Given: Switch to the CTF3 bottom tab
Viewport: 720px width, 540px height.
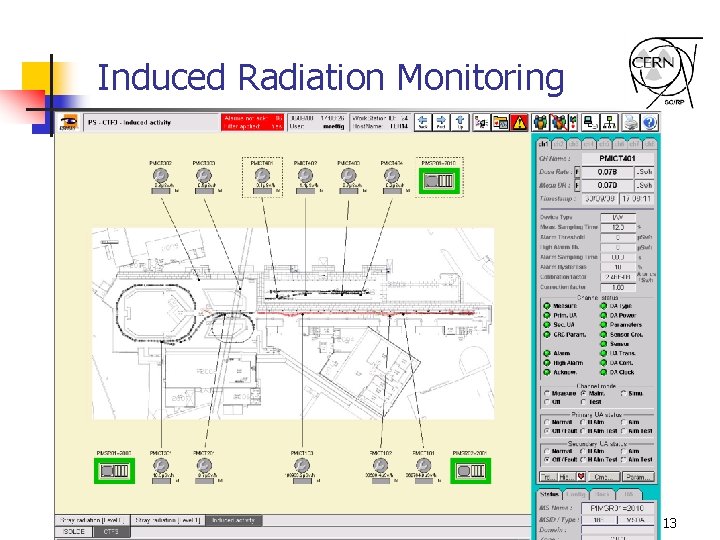Looking at the screenshot, I should [x=111, y=531].
